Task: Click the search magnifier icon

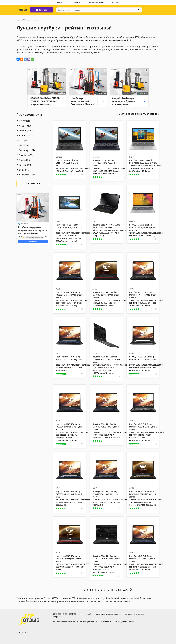Action: click(x=139, y=10)
